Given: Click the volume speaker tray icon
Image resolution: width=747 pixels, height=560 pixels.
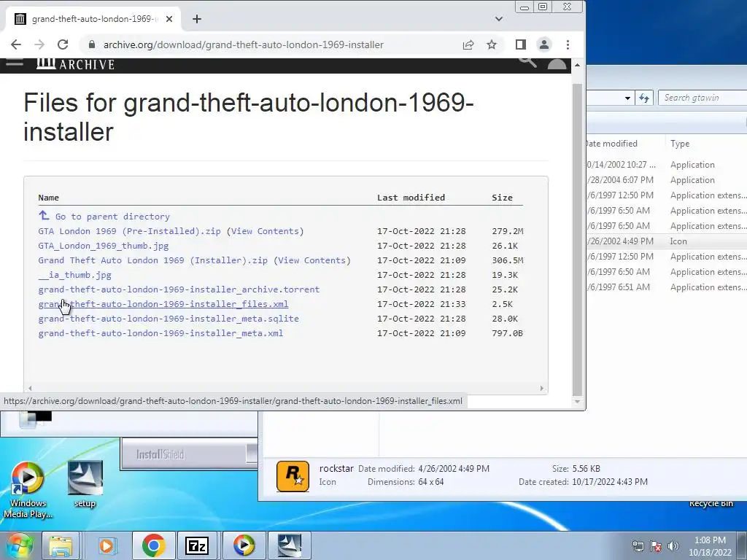Looking at the screenshot, I should tap(673, 546).
